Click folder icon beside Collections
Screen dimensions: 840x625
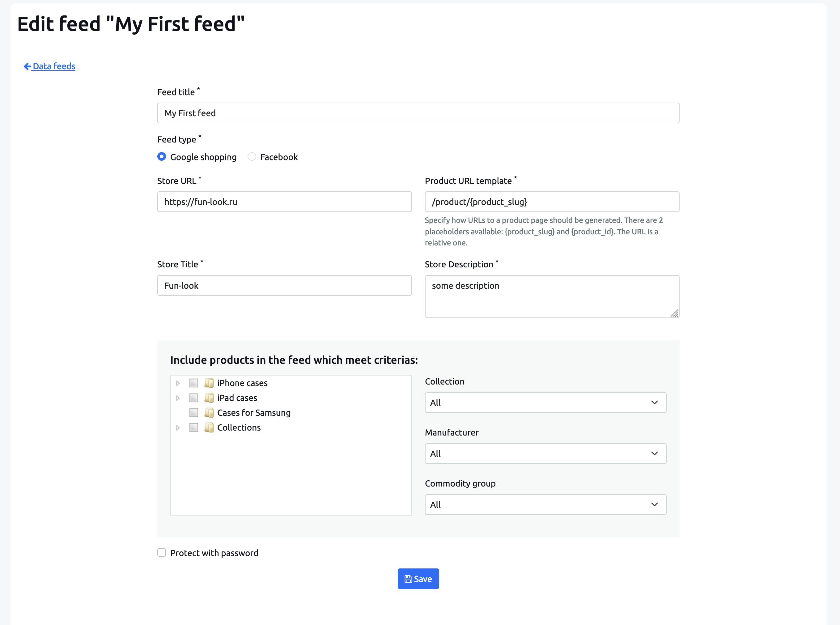pyautogui.click(x=209, y=427)
